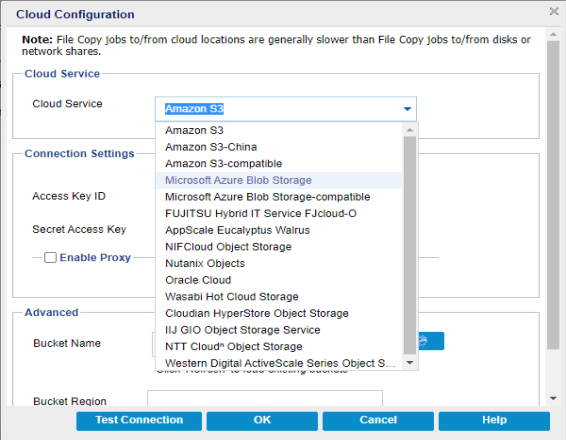Click the dialog scrollbar down arrow
The width and height of the screenshot is (566, 440).
click(x=553, y=398)
